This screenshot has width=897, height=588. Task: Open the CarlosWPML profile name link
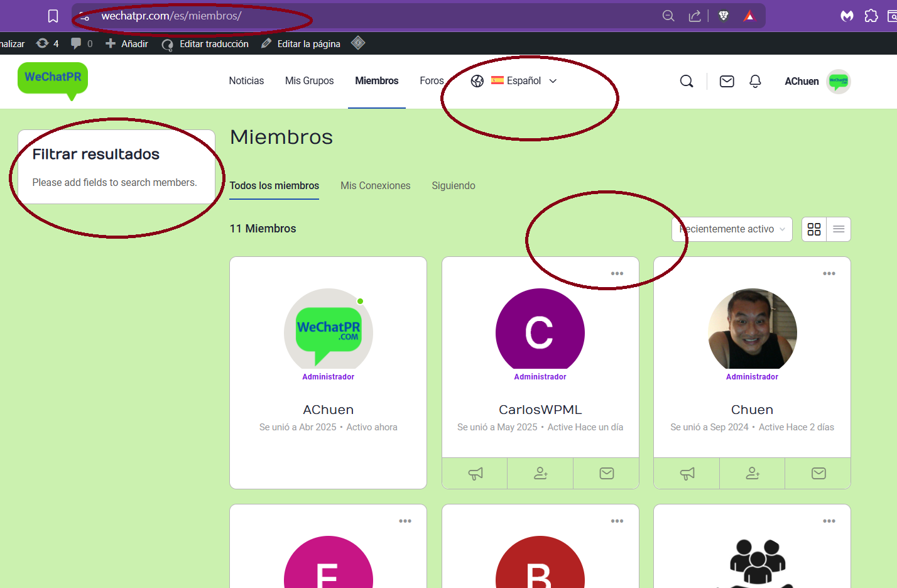540,410
